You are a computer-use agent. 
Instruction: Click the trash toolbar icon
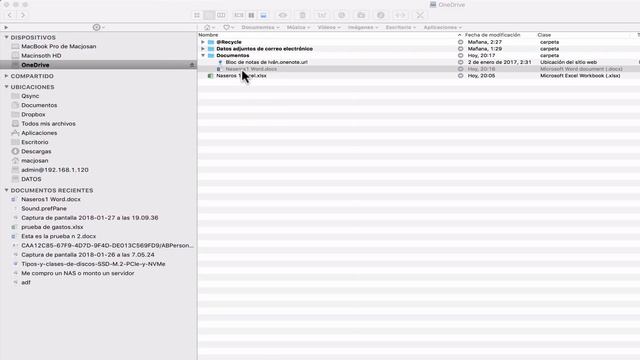click(302, 16)
